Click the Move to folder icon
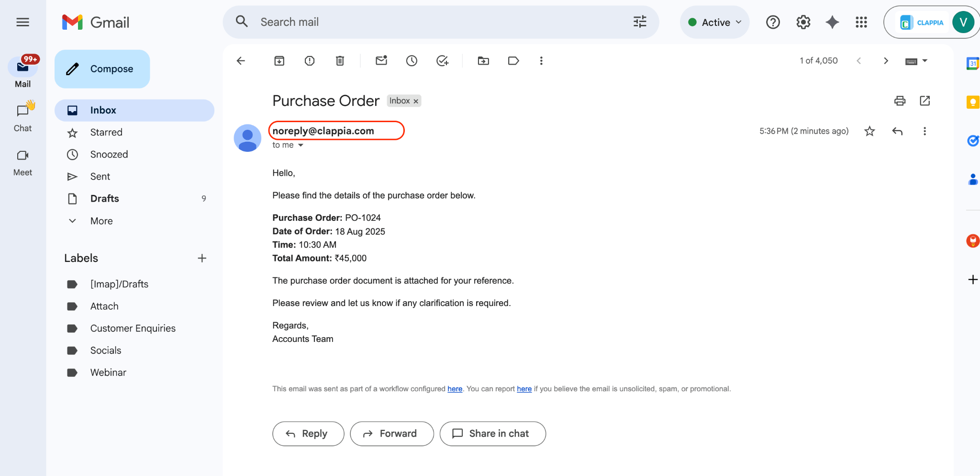 click(483, 61)
